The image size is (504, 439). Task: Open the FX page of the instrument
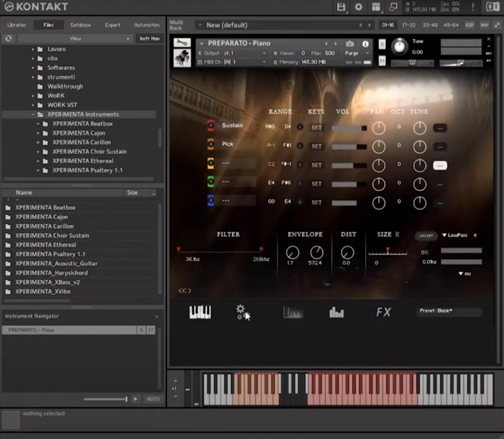[x=382, y=311]
